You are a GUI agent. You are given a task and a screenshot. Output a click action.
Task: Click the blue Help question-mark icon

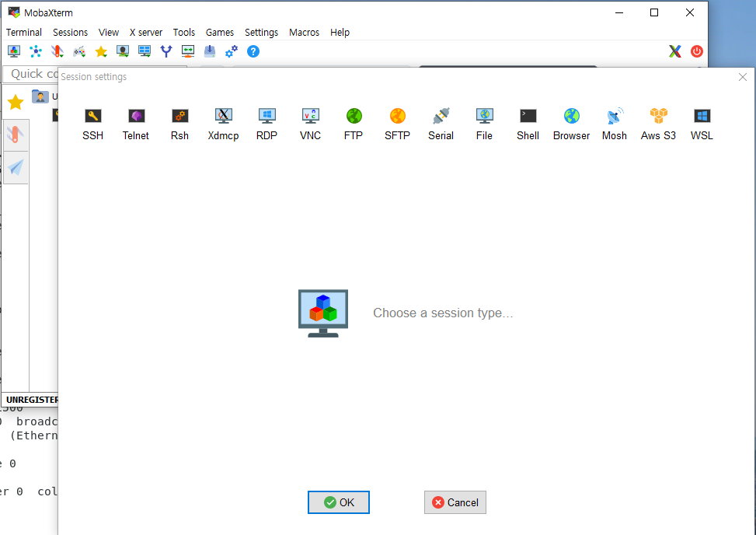click(253, 51)
